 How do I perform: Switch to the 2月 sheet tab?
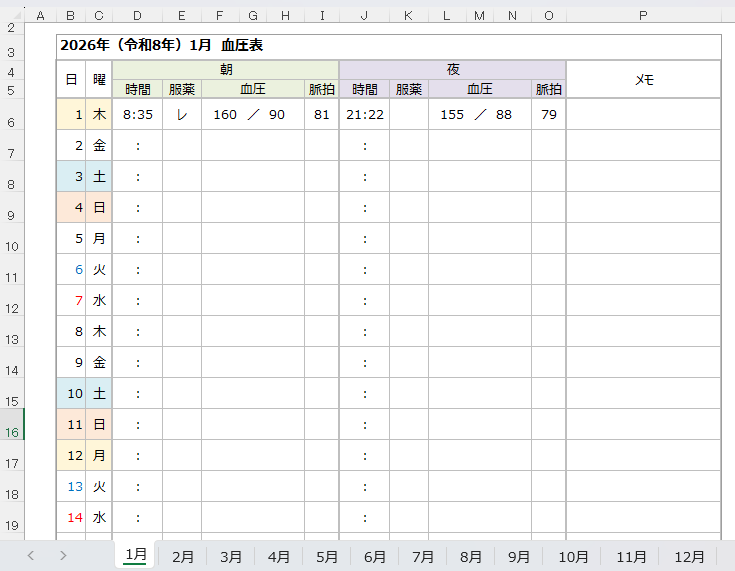(183, 557)
